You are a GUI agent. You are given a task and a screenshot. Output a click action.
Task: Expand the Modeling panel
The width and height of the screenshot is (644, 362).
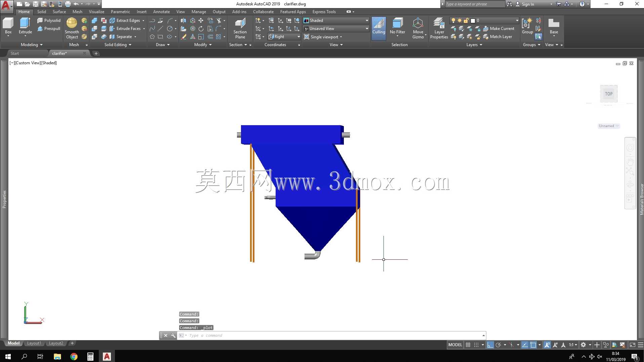(x=32, y=45)
